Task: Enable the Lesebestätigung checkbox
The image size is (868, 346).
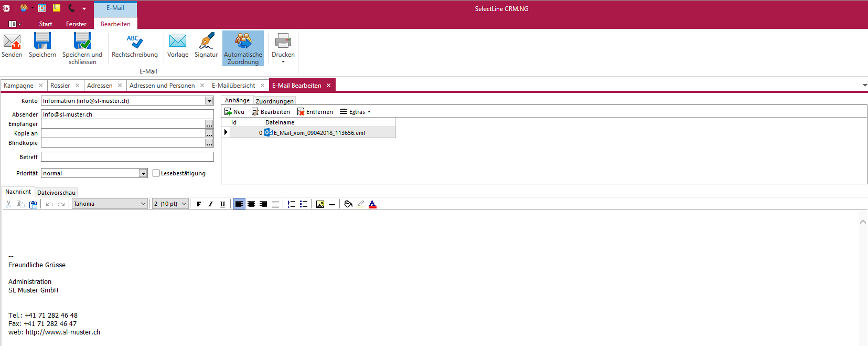Action: click(x=156, y=173)
